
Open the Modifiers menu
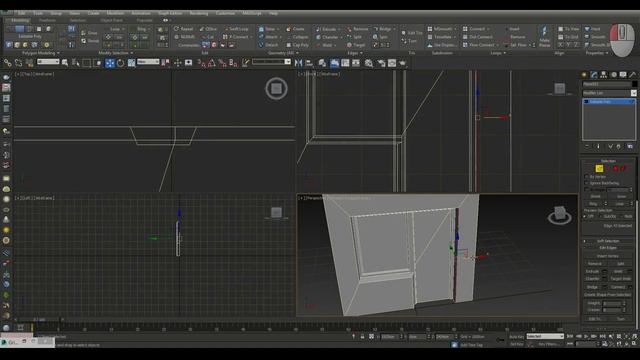pyautogui.click(x=115, y=13)
